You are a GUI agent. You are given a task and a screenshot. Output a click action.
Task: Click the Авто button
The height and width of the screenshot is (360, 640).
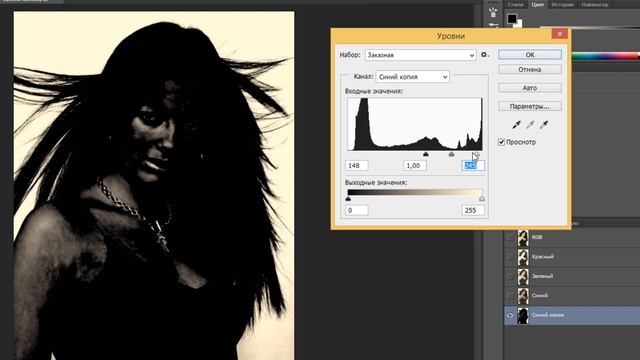pos(530,88)
